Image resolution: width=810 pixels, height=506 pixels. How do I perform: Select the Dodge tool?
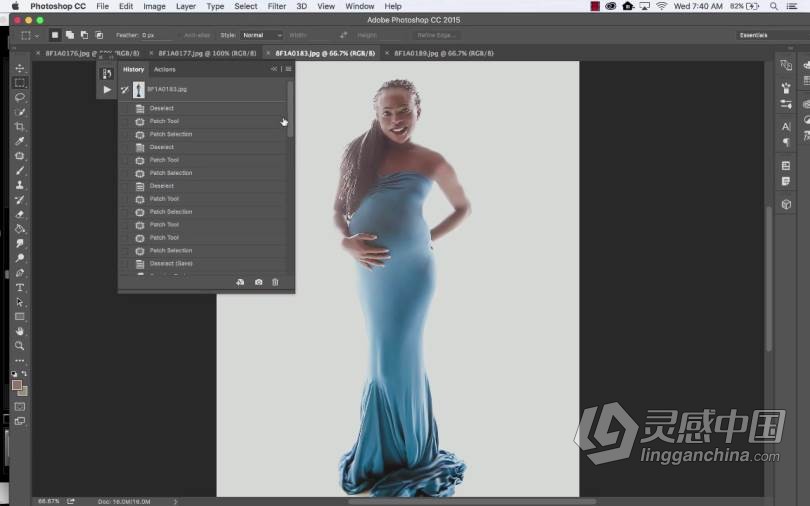pyautogui.click(x=20, y=258)
